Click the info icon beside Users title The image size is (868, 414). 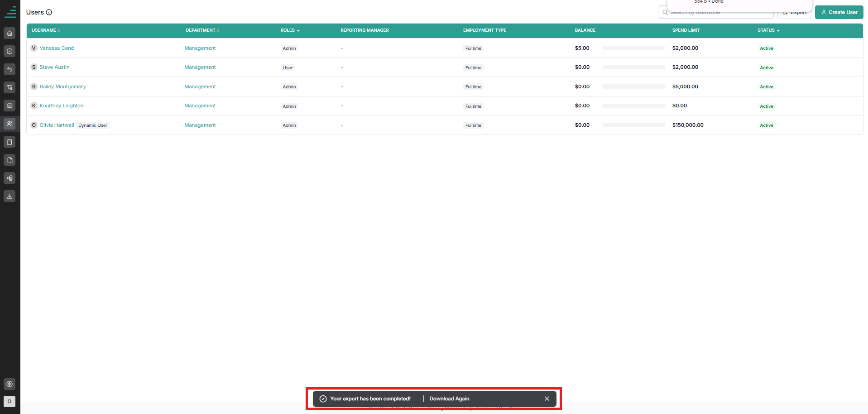click(x=49, y=12)
